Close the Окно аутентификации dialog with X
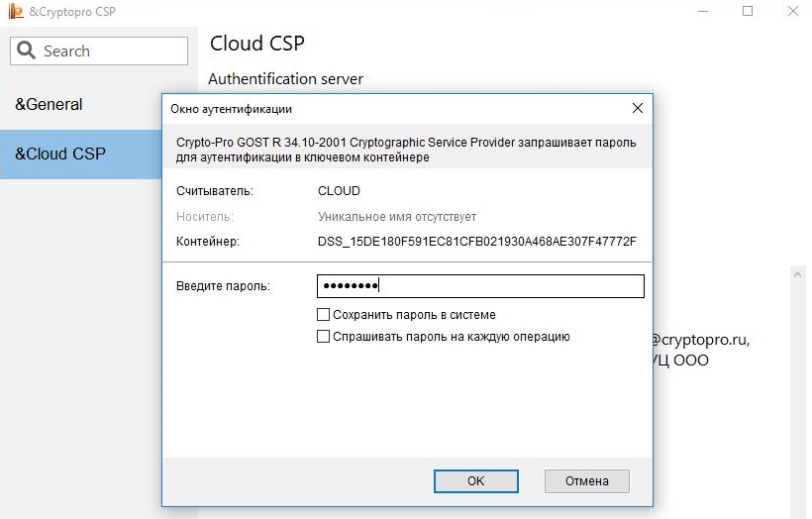Screen dimensions: 812x519 coord(638,108)
